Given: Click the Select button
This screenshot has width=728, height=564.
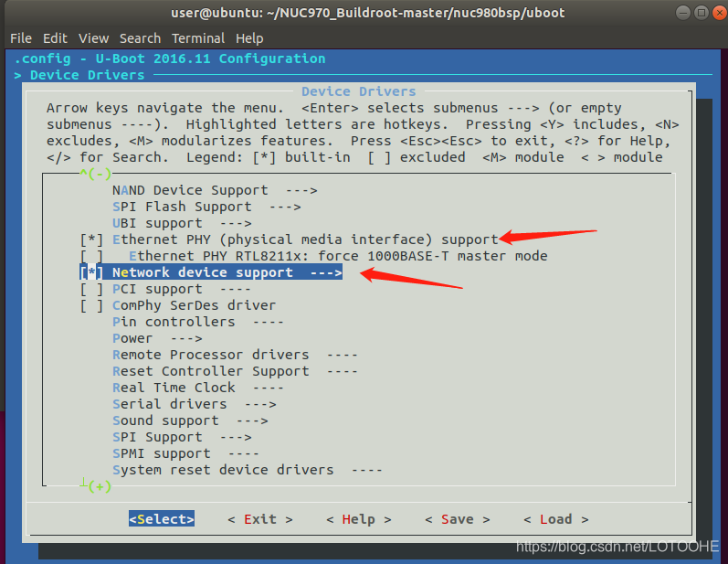Looking at the screenshot, I should 162,519.
